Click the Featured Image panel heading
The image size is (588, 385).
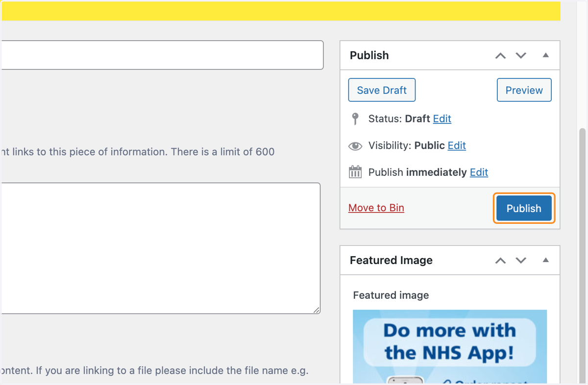pos(391,260)
